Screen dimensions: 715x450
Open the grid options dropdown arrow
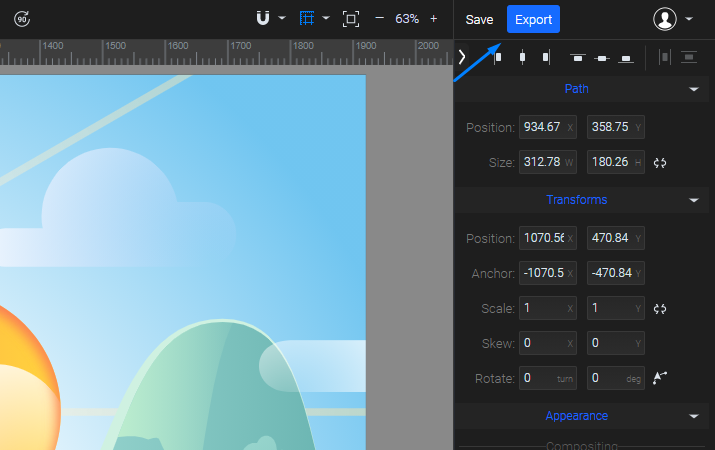pyautogui.click(x=326, y=19)
